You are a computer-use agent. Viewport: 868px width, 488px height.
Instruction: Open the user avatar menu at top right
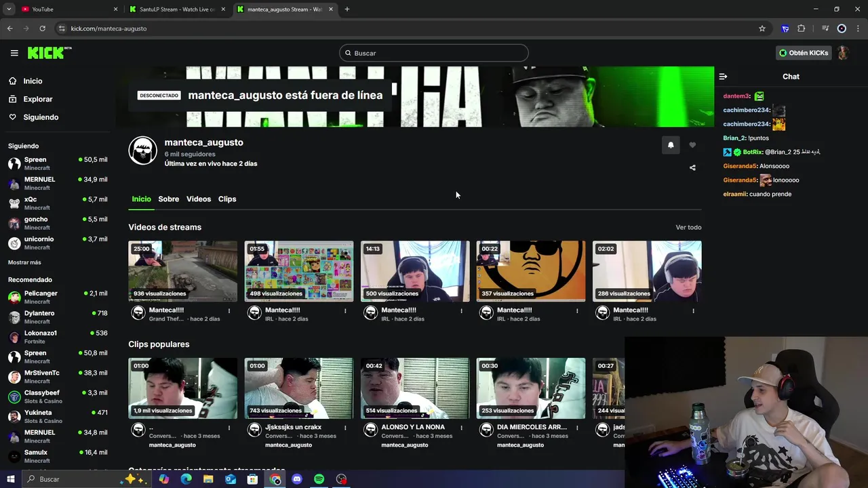coord(843,53)
